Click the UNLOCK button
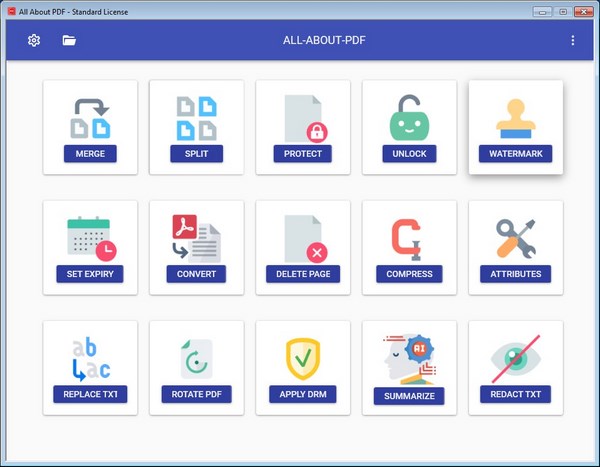This screenshot has height=467, width=600. [409, 153]
